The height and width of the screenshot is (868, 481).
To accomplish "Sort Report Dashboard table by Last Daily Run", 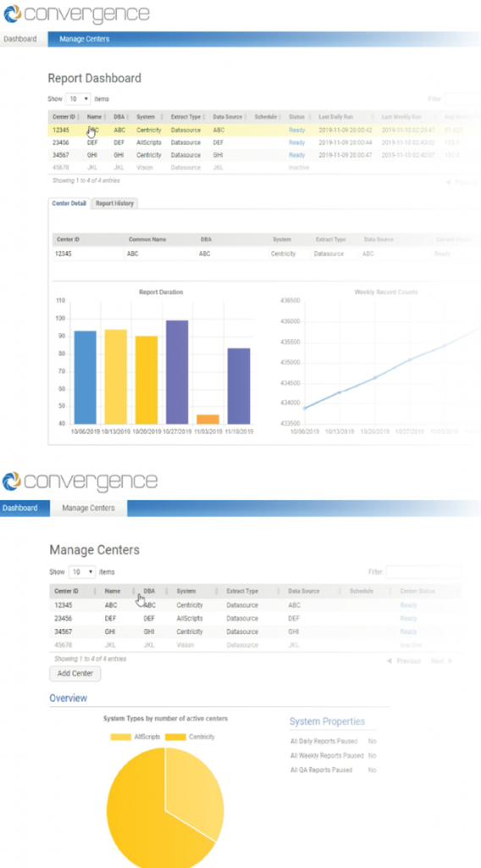I will (347, 117).
